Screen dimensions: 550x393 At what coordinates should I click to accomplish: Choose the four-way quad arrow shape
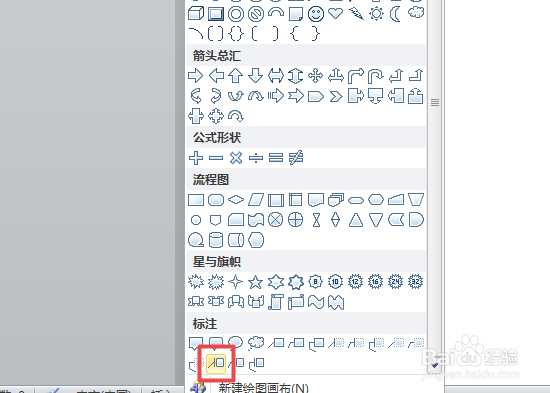[x=316, y=75]
